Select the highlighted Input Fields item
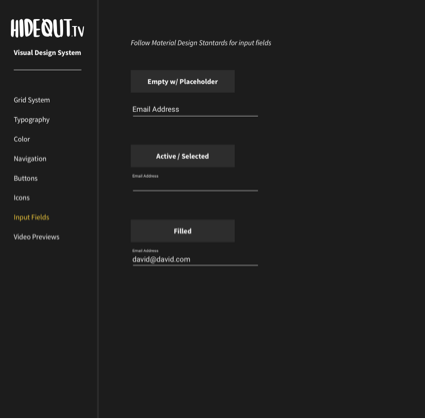The height and width of the screenshot is (419, 425). (31, 217)
